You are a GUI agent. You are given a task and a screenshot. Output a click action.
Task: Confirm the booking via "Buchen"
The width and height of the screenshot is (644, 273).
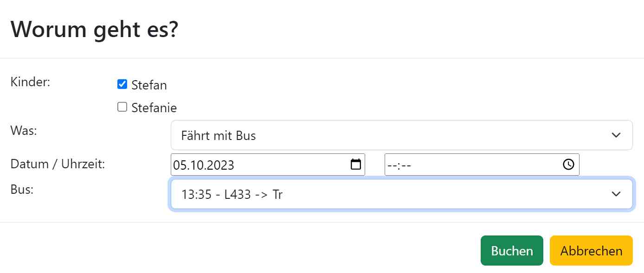click(511, 250)
